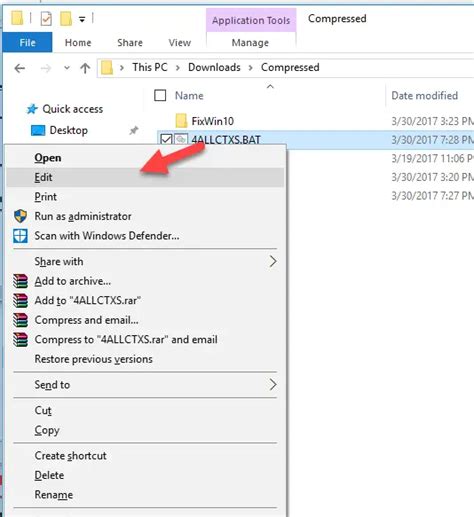
Task: Tick the select-all checkbox beside the Name header
Action: point(160,95)
